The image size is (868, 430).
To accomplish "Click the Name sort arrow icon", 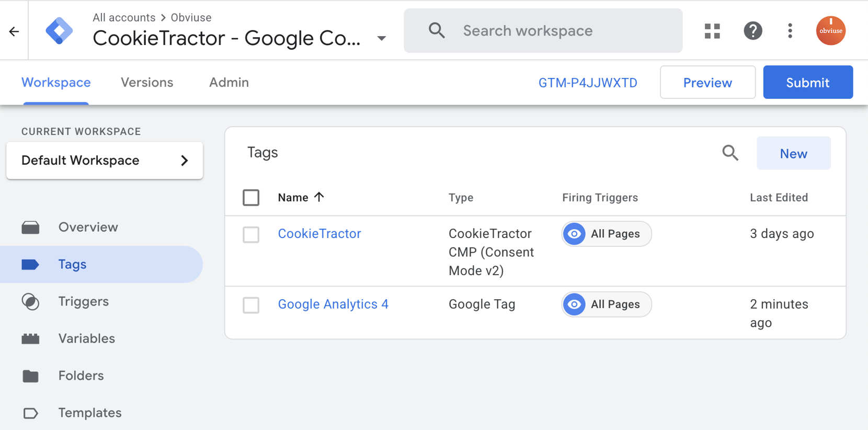I will click(x=319, y=197).
